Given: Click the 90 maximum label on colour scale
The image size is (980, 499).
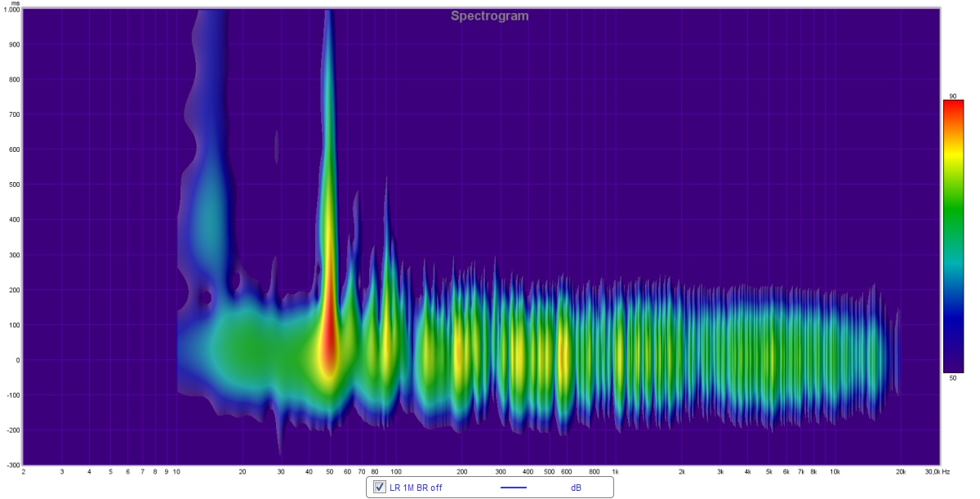Looking at the screenshot, I should (x=952, y=96).
